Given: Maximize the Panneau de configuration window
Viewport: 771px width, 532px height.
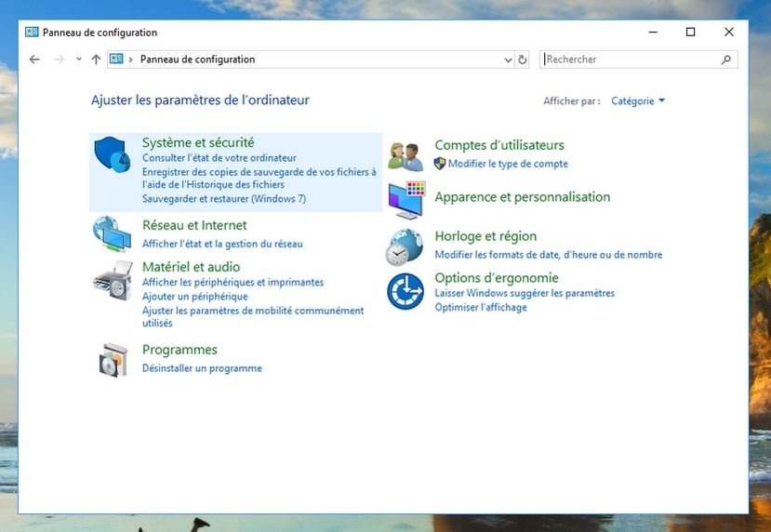Looking at the screenshot, I should (x=690, y=32).
